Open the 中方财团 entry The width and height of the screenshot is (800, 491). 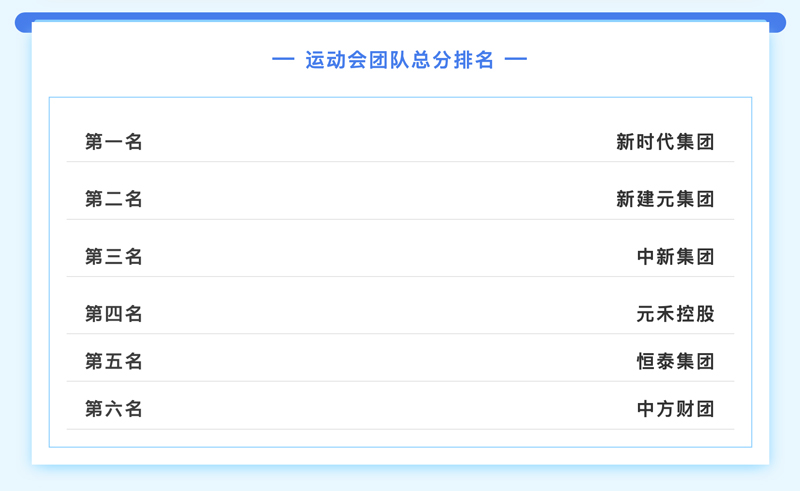click(x=675, y=409)
